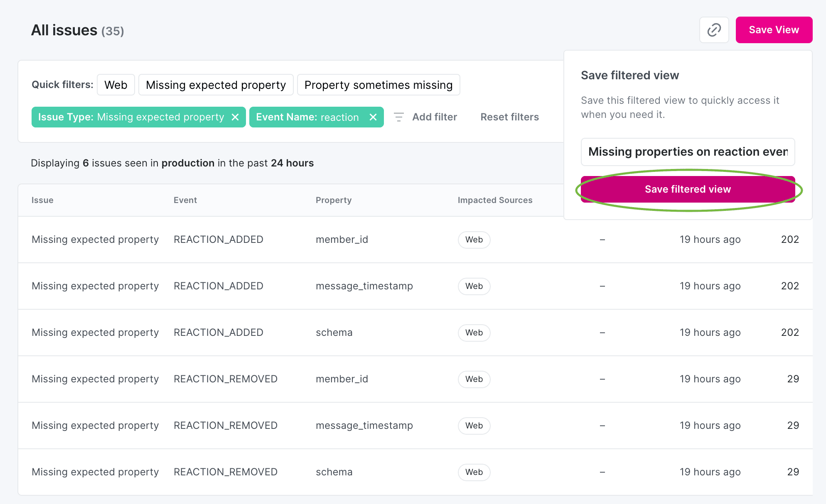Image resolution: width=826 pixels, height=504 pixels.
Task: Click the Web badge beside message_timestamp REACTION_ADDED
Action: pyautogui.click(x=474, y=286)
